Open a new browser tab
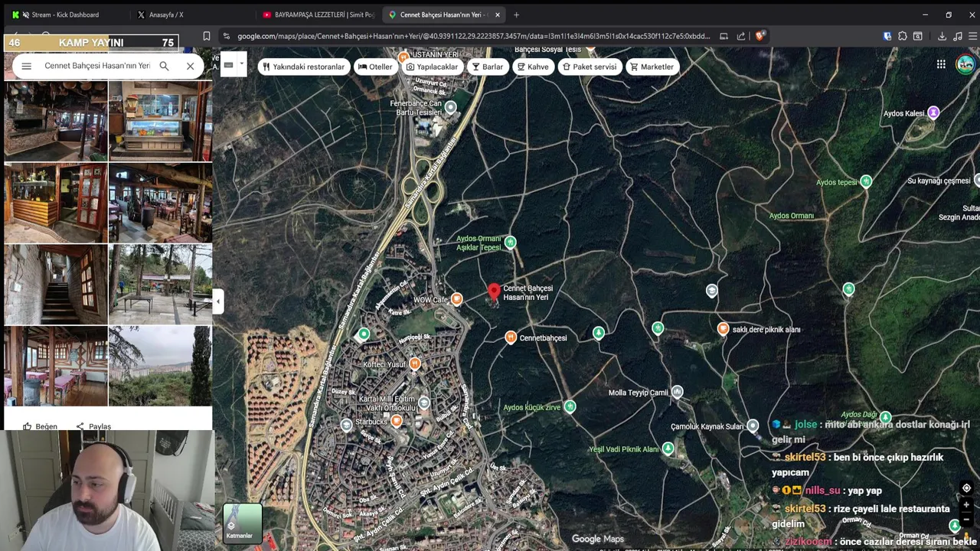Screen dimensions: 980x551 click(x=516, y=15)
